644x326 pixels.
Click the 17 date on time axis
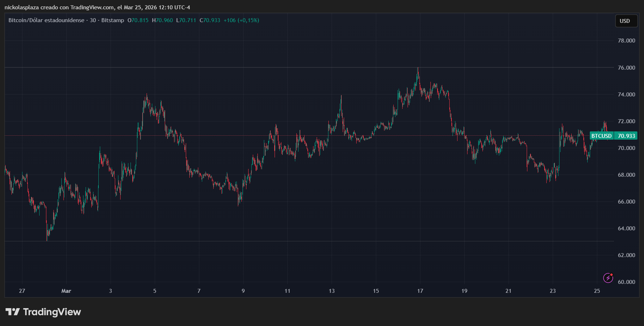pyautogui.click(x=420, y=291)
